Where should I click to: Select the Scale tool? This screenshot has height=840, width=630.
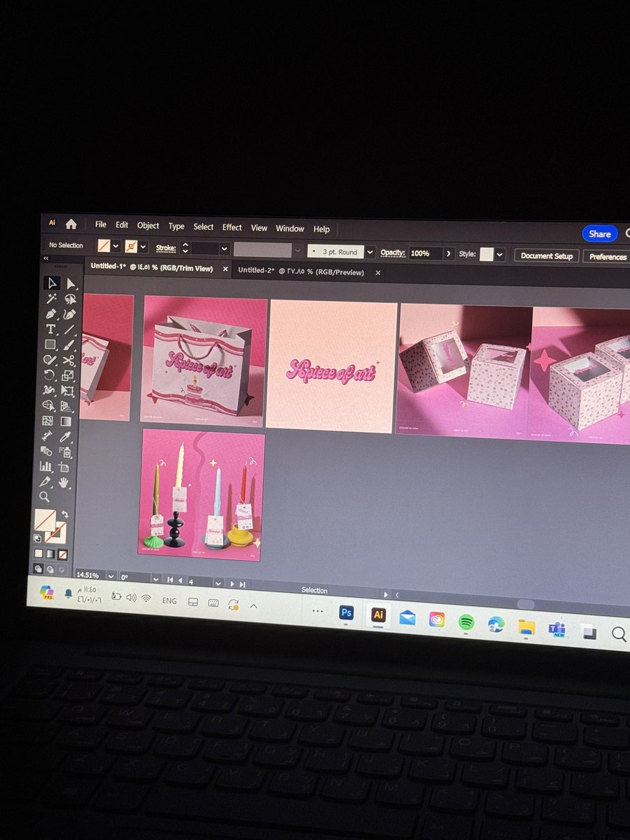point(69,375)
